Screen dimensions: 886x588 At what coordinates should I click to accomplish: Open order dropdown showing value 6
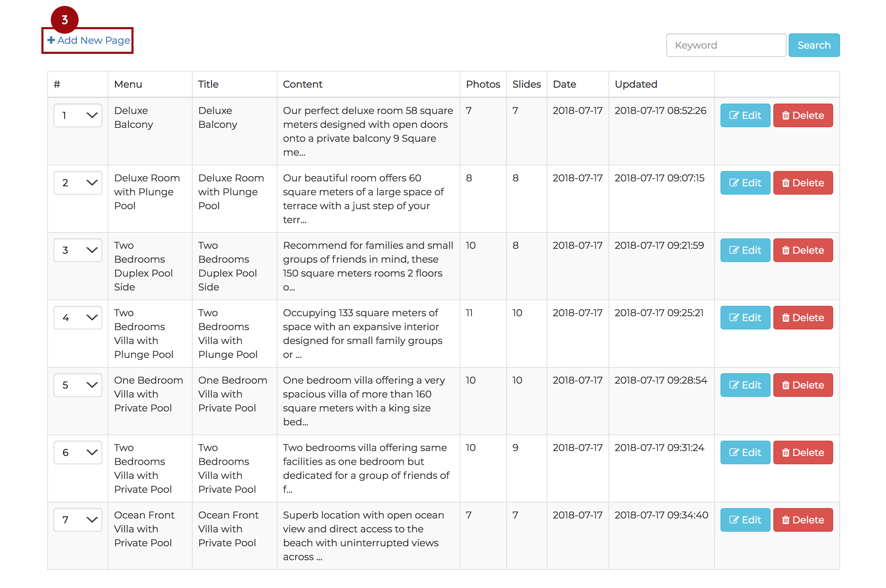coord(78,452)
